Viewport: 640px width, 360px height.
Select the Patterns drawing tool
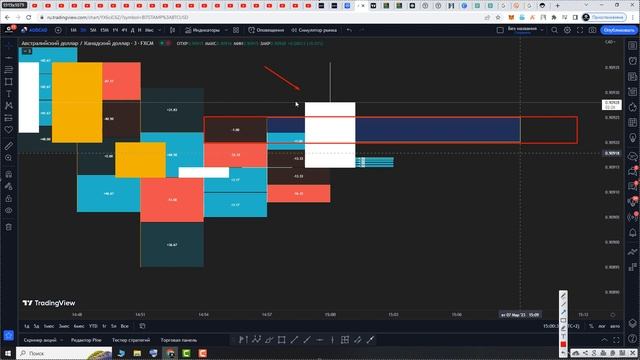pos(9,106)
